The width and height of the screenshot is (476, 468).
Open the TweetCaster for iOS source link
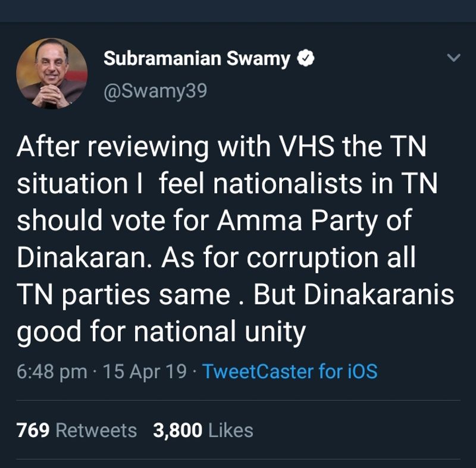point(290,371)
